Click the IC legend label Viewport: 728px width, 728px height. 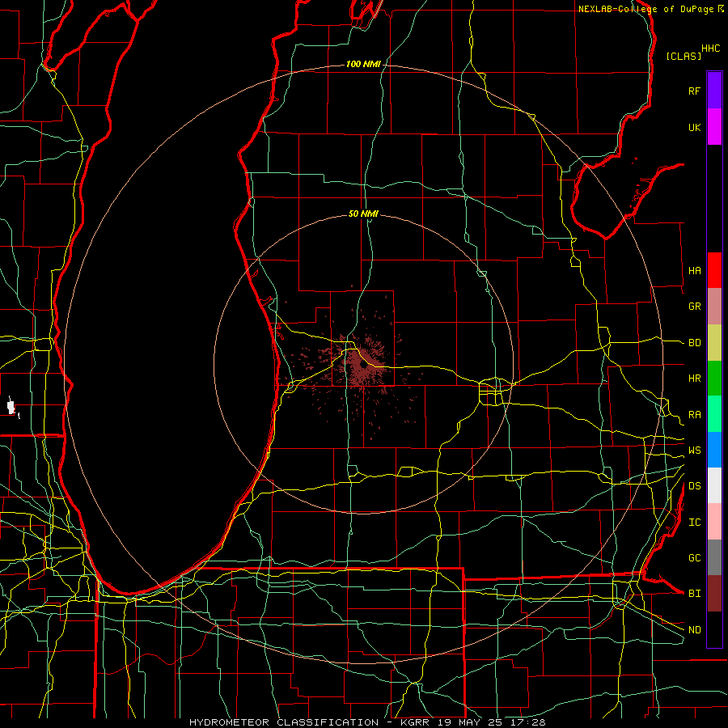pos(694,523)
